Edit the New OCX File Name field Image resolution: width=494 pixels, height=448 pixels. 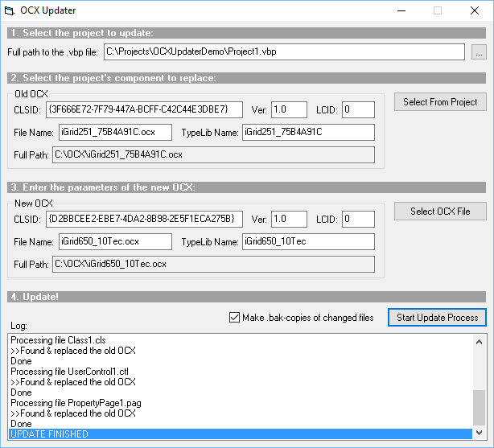point(115,241)
